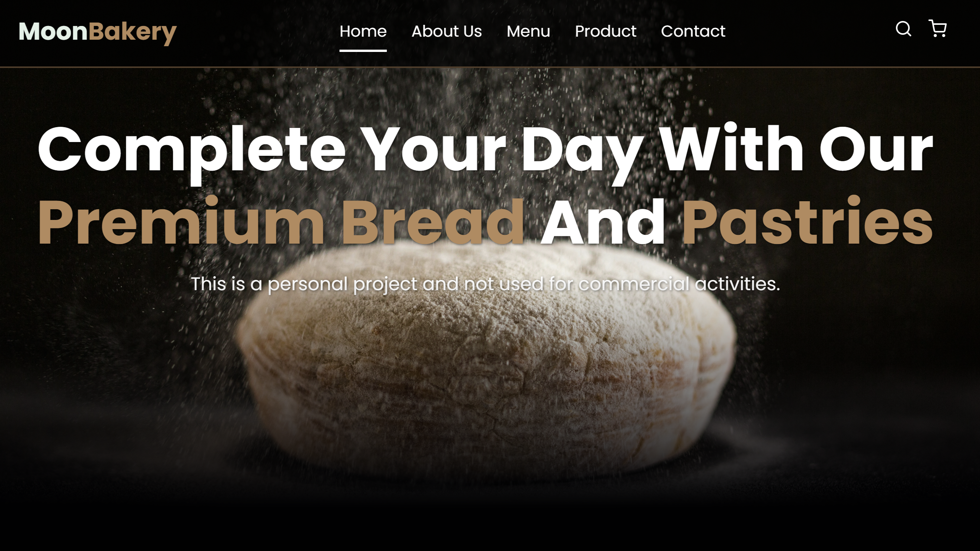Click the tan word "Premium"
Image resolution: width=980 pixels, height=551 pixels.
point(181,221)
